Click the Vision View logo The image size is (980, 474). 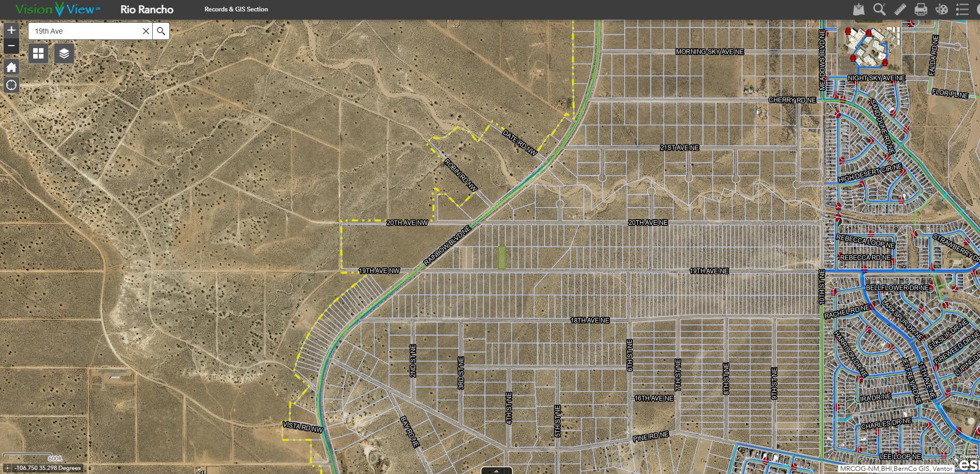(x=58, y=9)
